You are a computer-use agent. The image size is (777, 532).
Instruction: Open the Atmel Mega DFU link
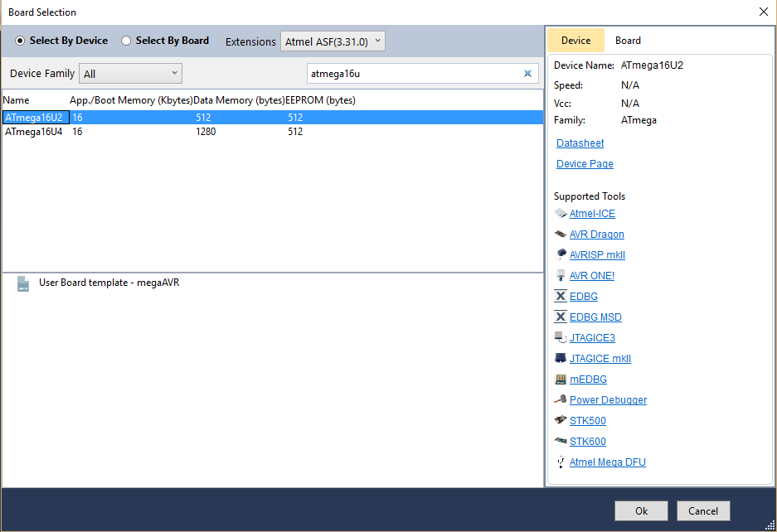pyautogui.click(x=608, y=462)
